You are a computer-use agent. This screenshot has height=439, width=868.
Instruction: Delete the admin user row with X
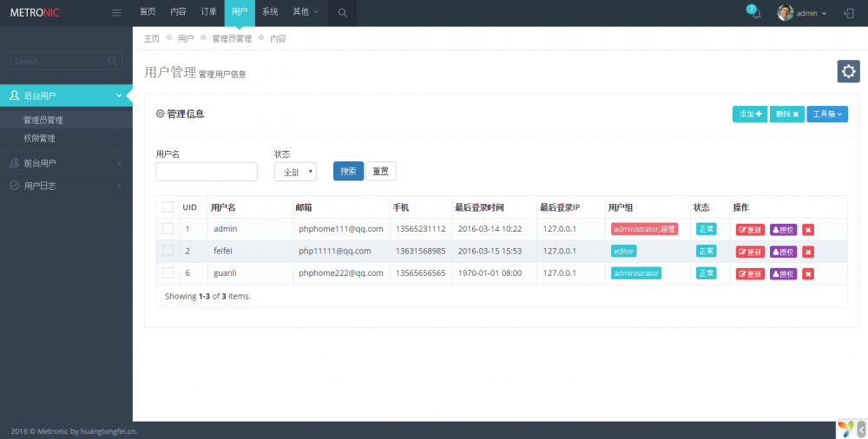[x=808, y=230]
